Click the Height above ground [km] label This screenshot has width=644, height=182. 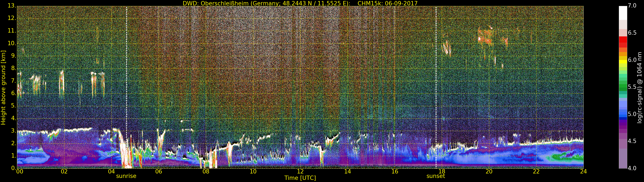pos(3,87)
